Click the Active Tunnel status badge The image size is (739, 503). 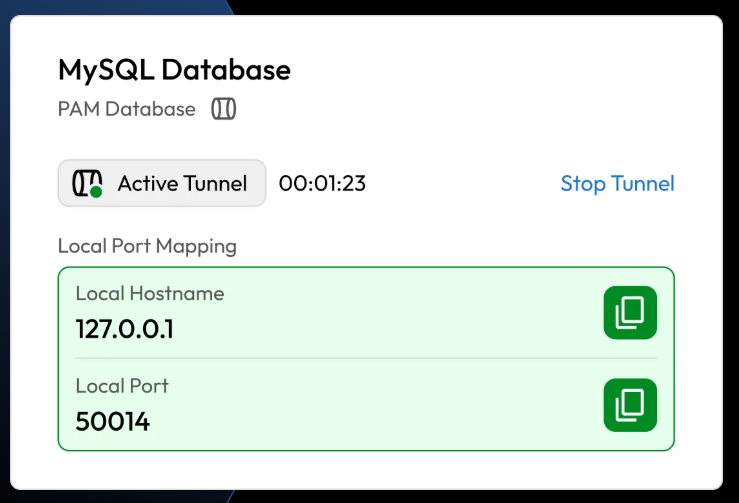[x=162, y=183]
